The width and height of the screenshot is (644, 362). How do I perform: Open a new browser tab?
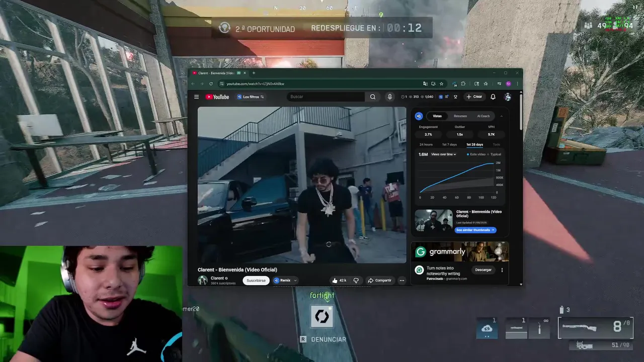[254, 73]
